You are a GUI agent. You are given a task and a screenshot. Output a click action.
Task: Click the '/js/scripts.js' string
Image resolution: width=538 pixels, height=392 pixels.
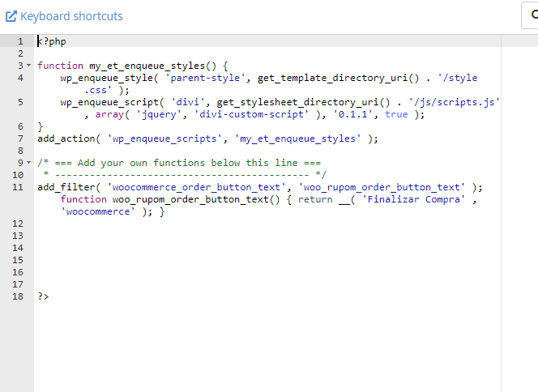(x=454, y=102)
